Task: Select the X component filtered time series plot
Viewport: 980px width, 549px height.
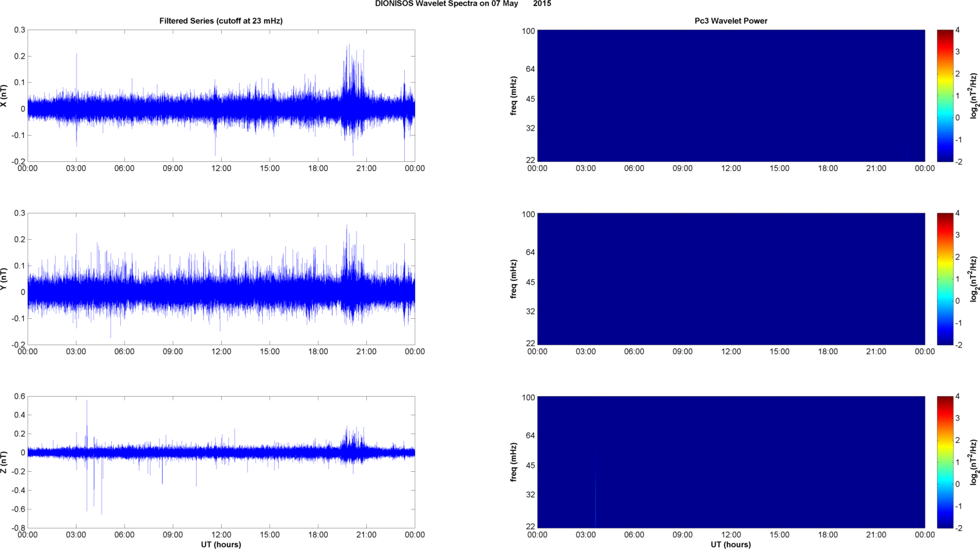Action: 221,96
